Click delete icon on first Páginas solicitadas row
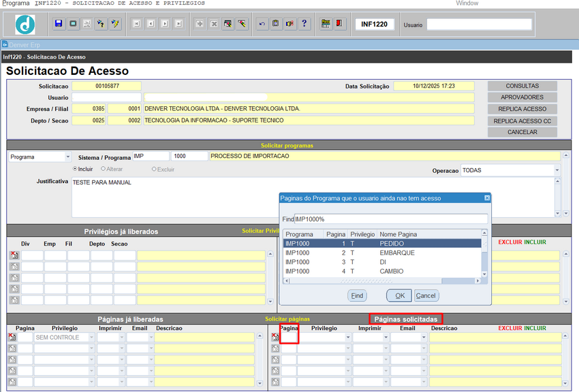Image resolution: width=579 pixels, height=392 pixels. click(x=276, y=337)
